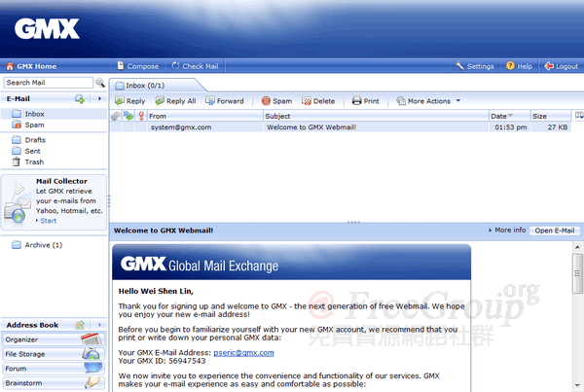Open the Forum

[54, 369]
